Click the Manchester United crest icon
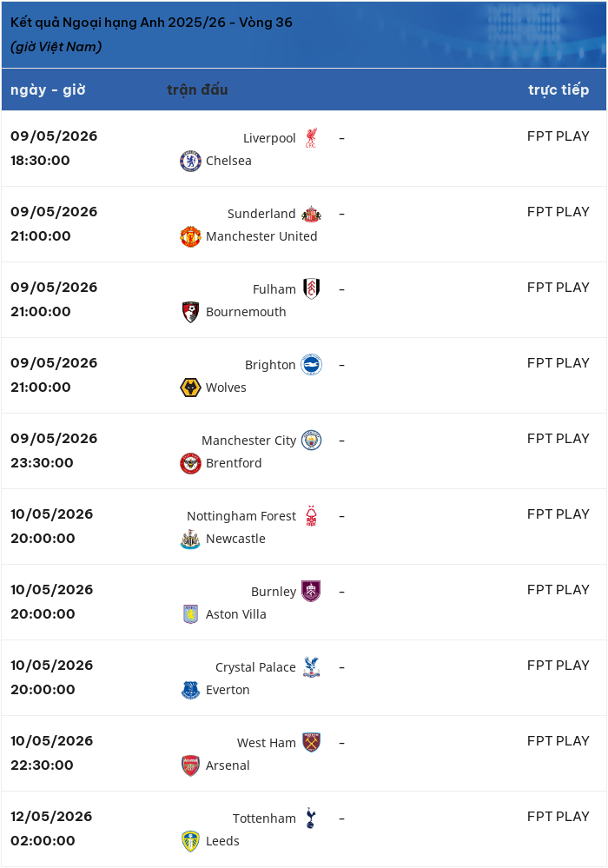Image resolution: width=608 pixels, height=868 pixels. click(190, 236)
